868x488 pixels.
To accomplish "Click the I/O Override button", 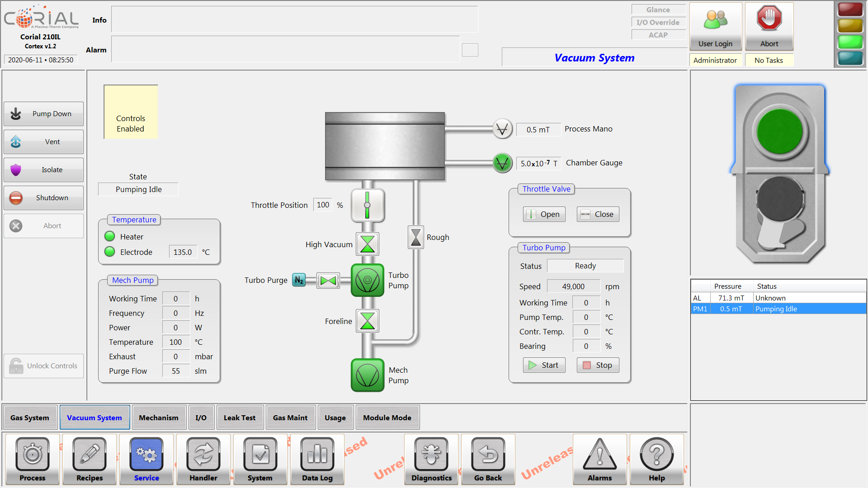I will click(x=658, y=22).
